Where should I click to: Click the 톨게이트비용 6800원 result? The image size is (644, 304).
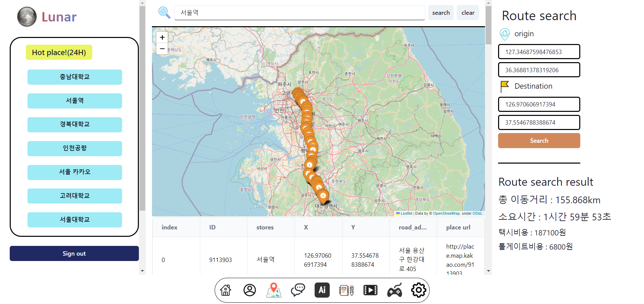pos(536,247)
